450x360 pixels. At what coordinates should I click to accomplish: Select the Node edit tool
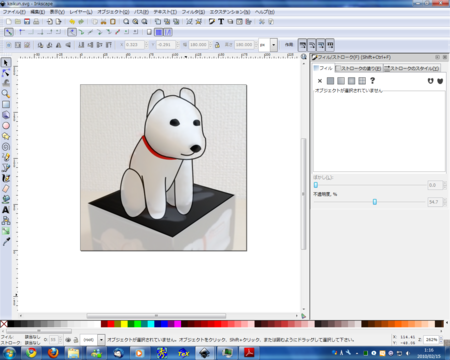[6, 73]
